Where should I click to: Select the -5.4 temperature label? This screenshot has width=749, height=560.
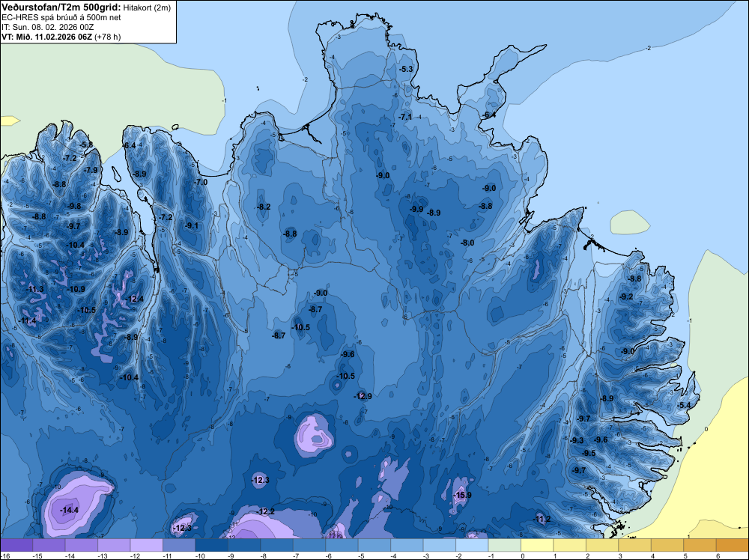(684, 405)
